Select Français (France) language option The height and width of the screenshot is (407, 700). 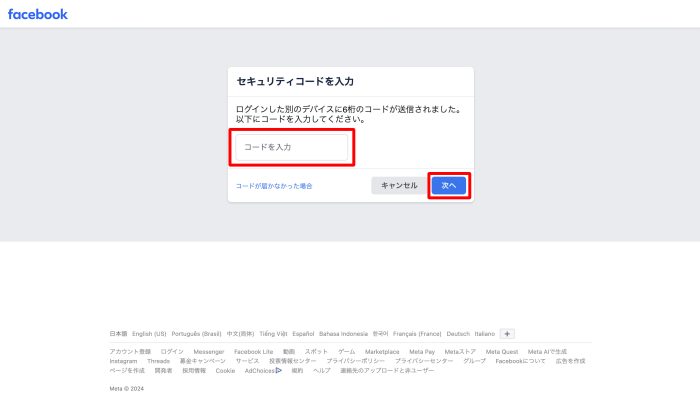tap(417, 333)
